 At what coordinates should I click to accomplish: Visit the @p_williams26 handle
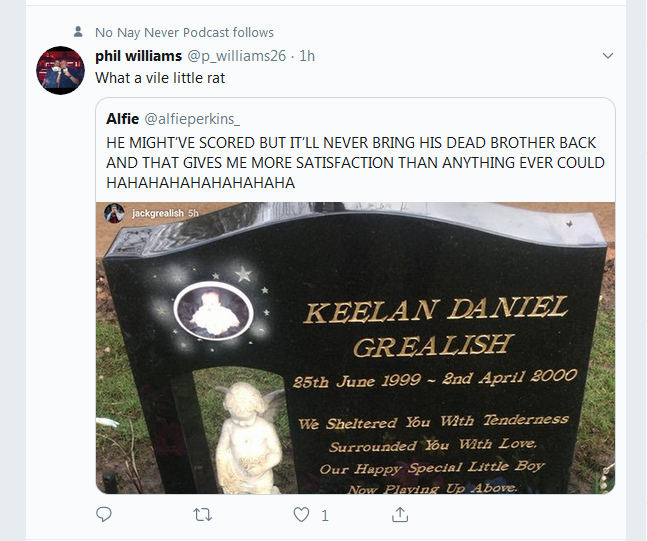pyautogui.click(x=237, y=56)
